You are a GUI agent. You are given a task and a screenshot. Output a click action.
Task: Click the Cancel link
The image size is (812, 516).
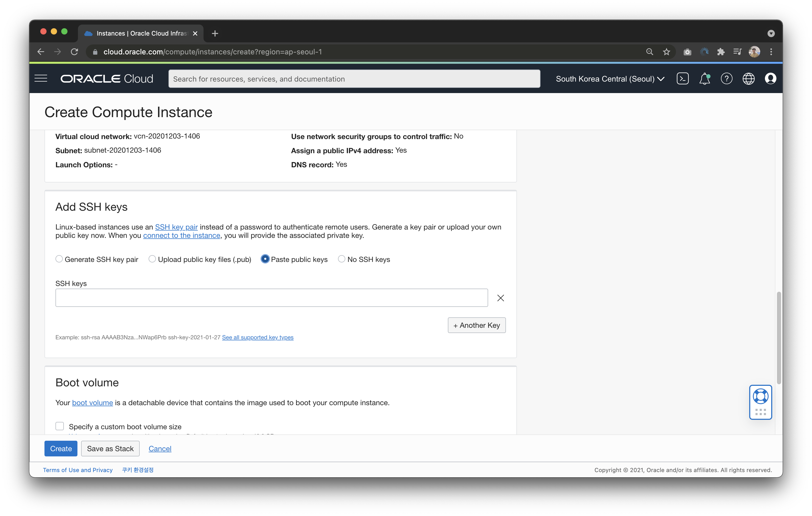coord(160,449)
